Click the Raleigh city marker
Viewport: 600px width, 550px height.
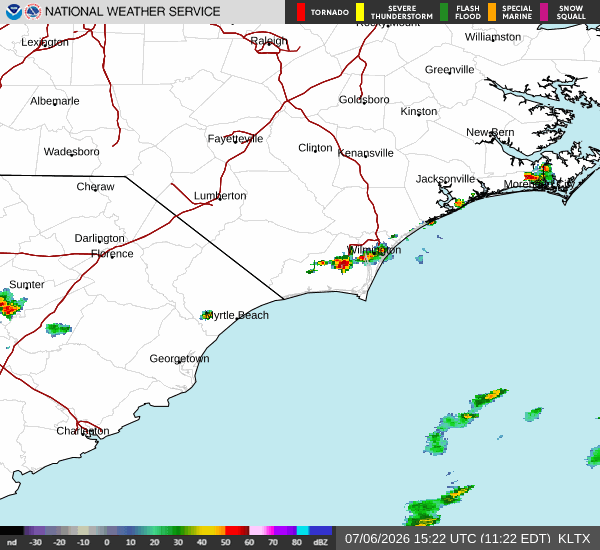[x=269, y=44]
